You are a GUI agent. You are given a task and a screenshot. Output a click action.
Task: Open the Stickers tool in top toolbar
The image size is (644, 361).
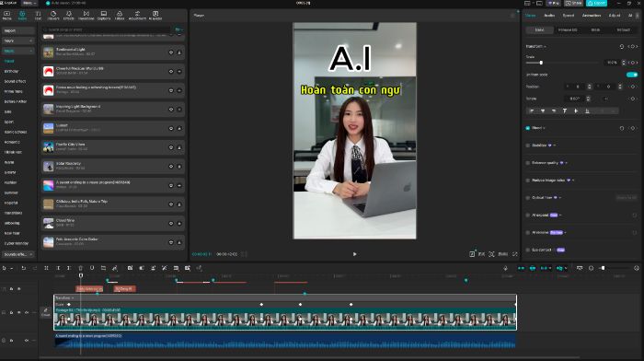(53, 16)
